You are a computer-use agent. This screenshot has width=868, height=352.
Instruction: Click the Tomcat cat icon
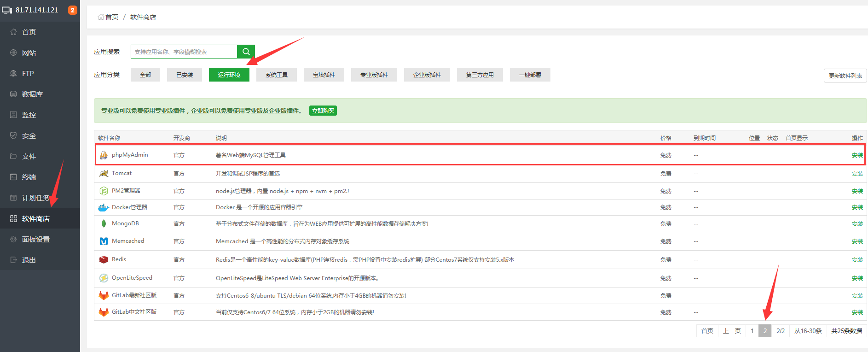104,174
